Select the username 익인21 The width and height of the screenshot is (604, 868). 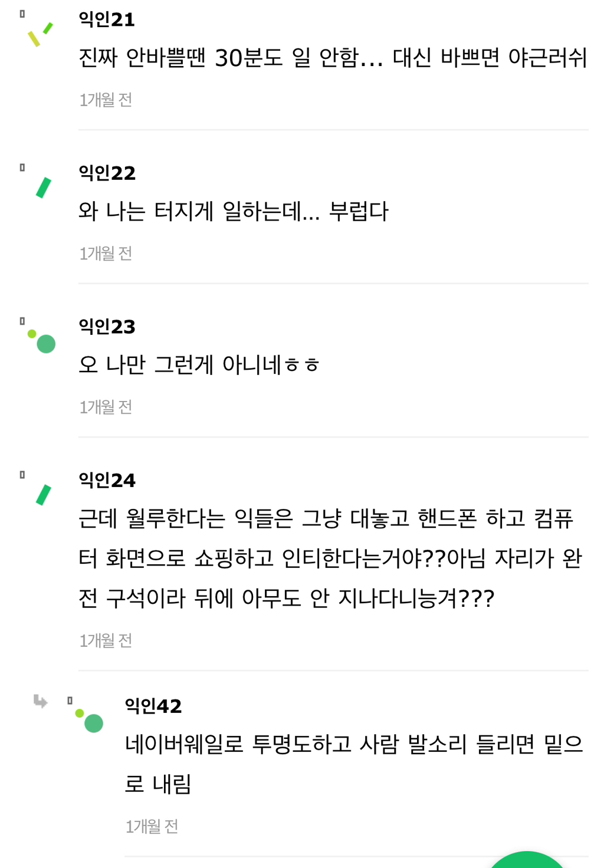[107, 18]
